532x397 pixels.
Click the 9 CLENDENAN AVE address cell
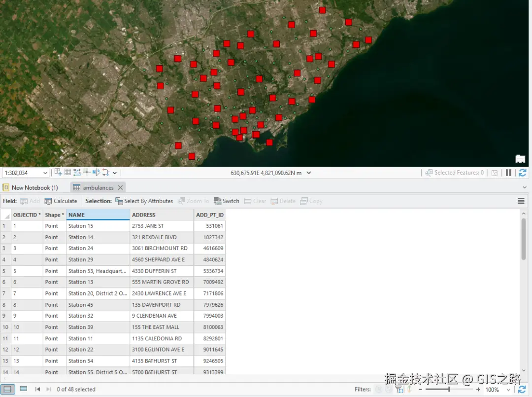coord(162,316)
